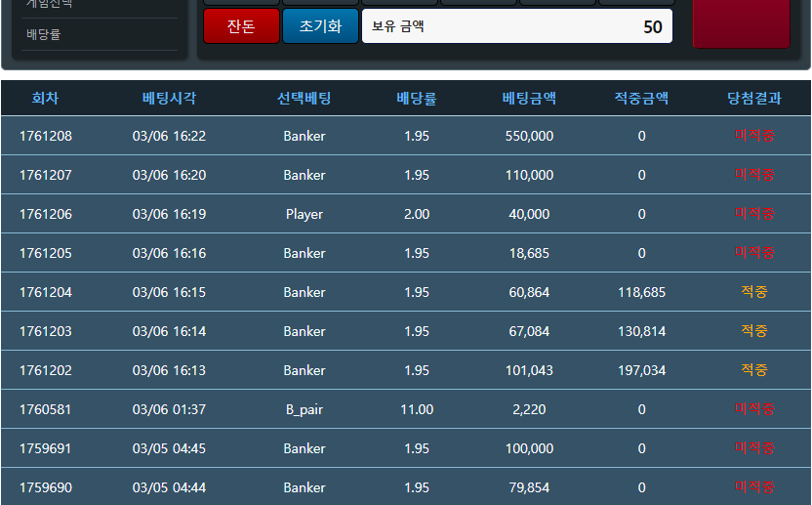Viewport: 812px width, 505px height.
Task: Click the Player bet selection cell
Action: click(304, 214)
